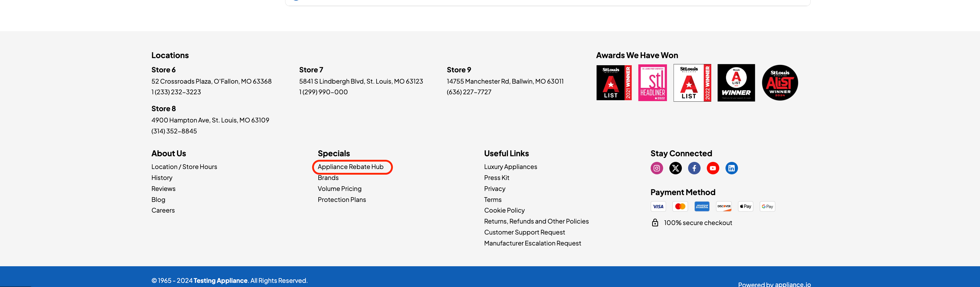Image resolution: width=980 pixels, height=287 pixels.
Task: Open Location / Store Hours link
Action: (184, 167)
